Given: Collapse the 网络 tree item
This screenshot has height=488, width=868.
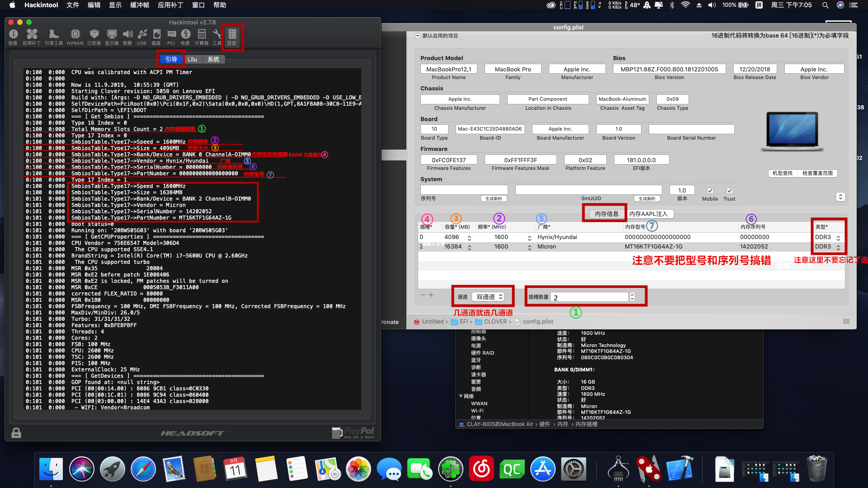Looking at the screenshot, I should 461,396.
